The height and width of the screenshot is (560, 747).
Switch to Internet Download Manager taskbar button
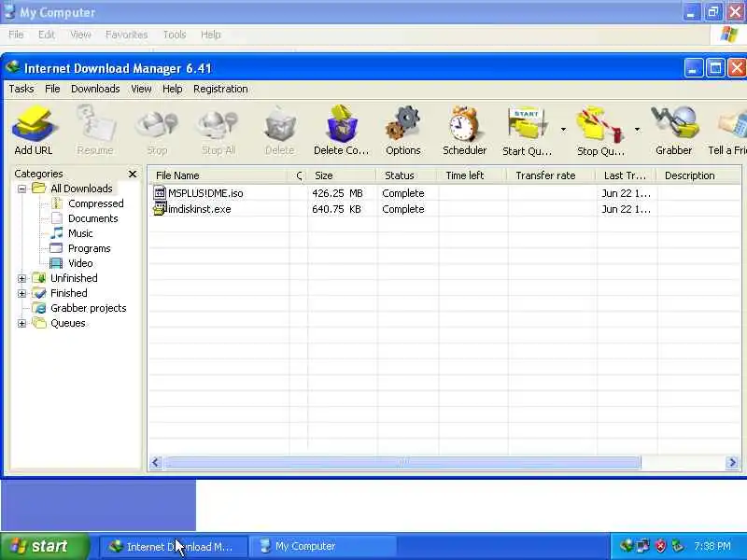tap(174, 547)
